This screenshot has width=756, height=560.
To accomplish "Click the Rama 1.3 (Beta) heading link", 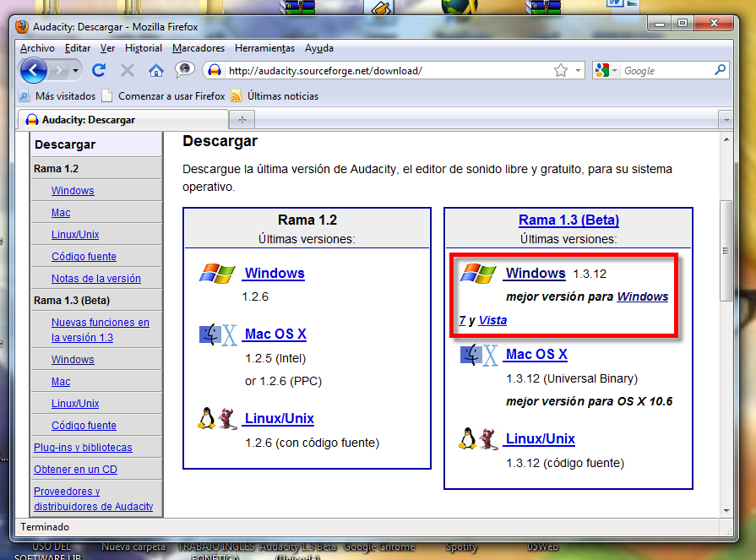I will 568,220.
